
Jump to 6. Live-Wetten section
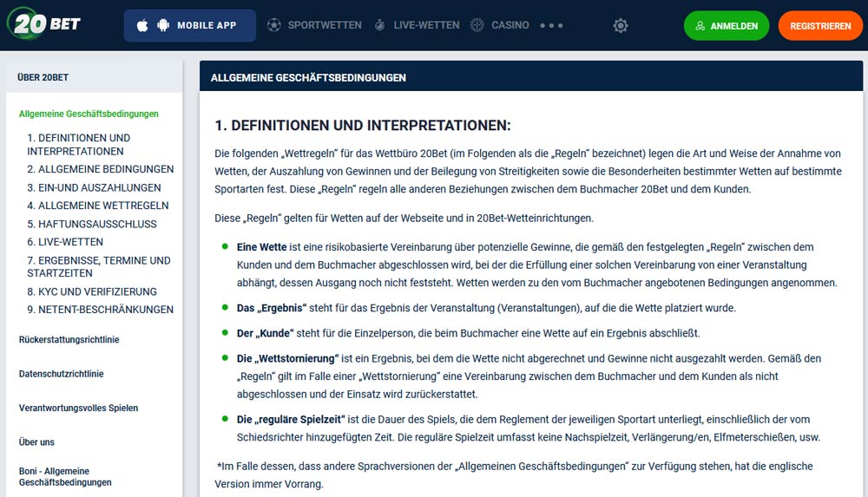pos(65,242)
